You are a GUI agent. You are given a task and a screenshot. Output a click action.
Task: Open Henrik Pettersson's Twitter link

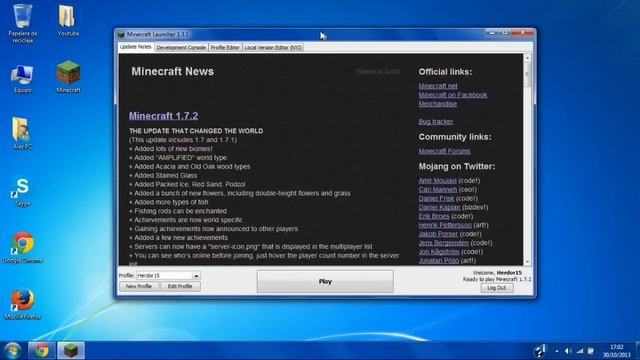(x=445, y=225)
